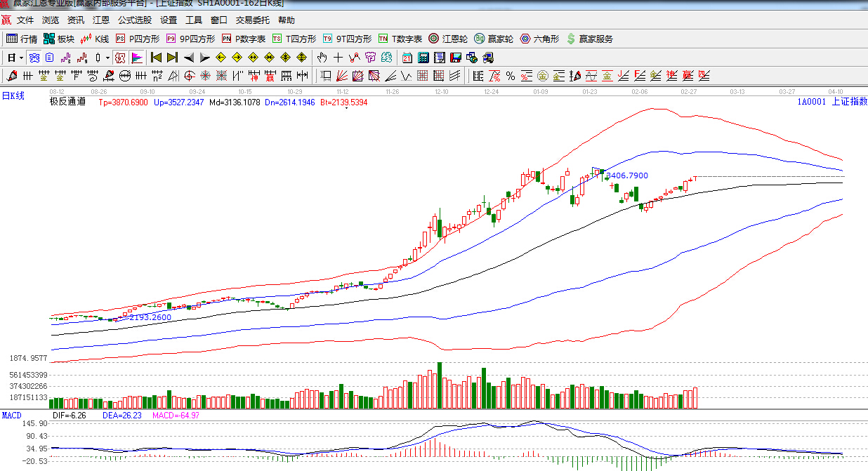
Task: Select the hand pan tool
Action: coord(322,58)
